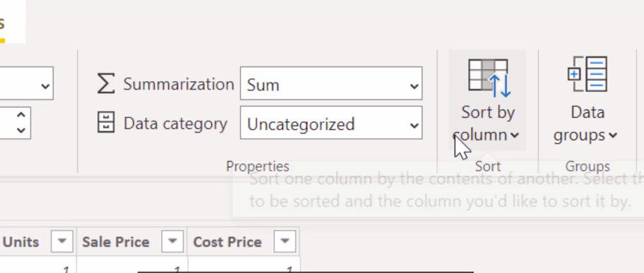Increase value with stepper up arrow
This screenshot has width=644, height=273.
tap(21, 114)
